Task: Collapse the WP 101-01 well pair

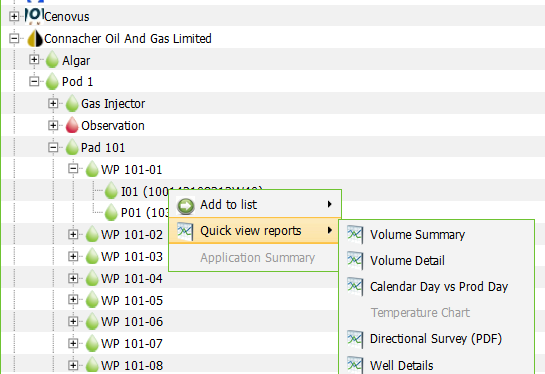Action: pyautogui.click(x=73, y=169)
